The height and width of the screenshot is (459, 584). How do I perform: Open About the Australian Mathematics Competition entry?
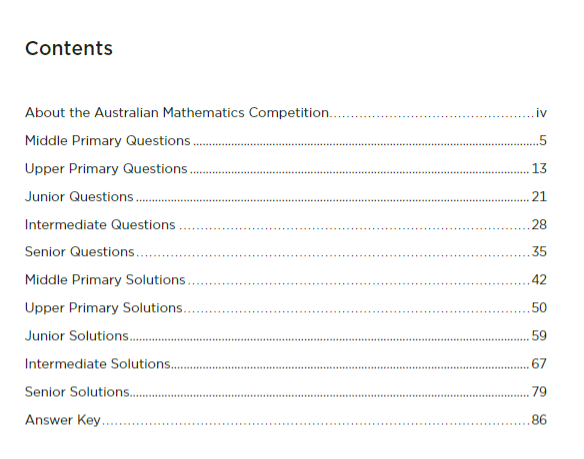286,113
